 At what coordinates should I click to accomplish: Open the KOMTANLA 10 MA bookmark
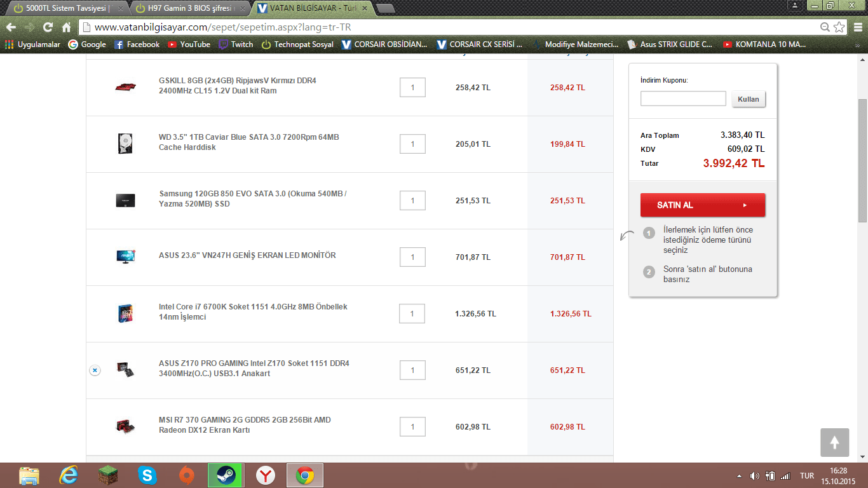(x=766, y=44)
